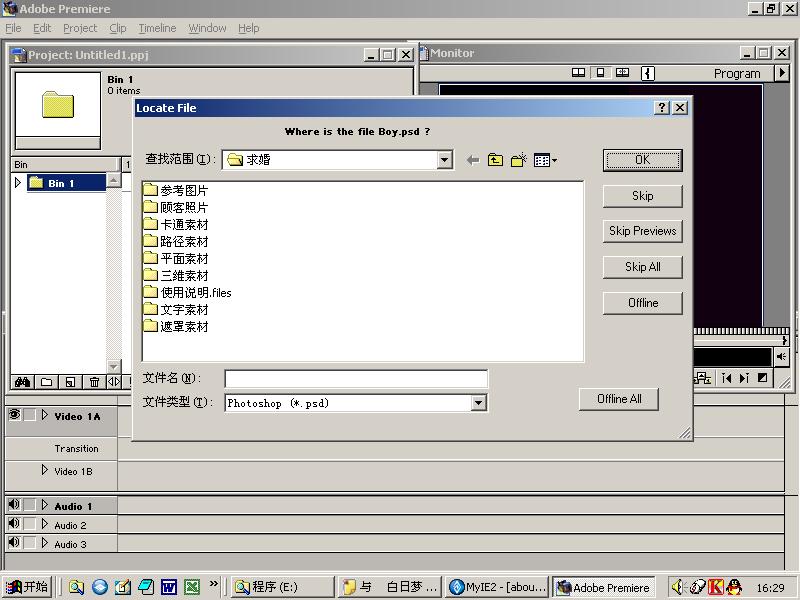
Task: Go back with the dialog's left arrow icon
Action: click(473, 160)
